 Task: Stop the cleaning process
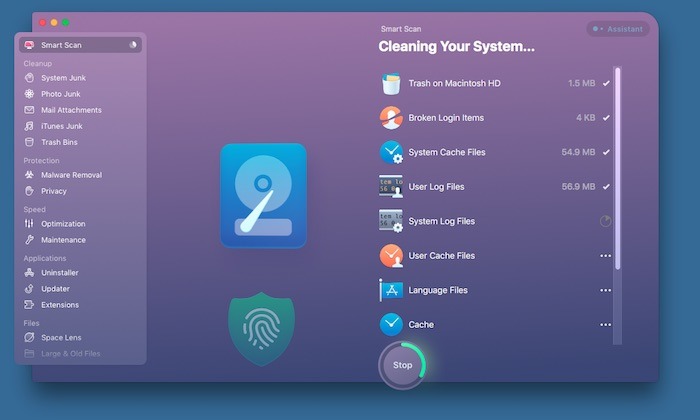point(402,365)
